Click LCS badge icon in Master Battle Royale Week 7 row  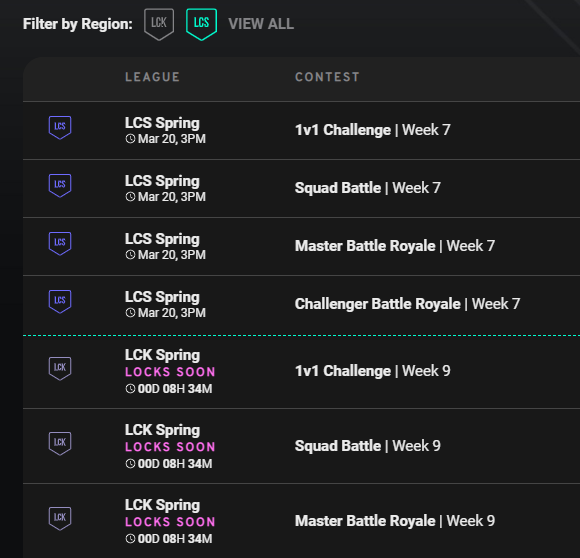point(60,244)
